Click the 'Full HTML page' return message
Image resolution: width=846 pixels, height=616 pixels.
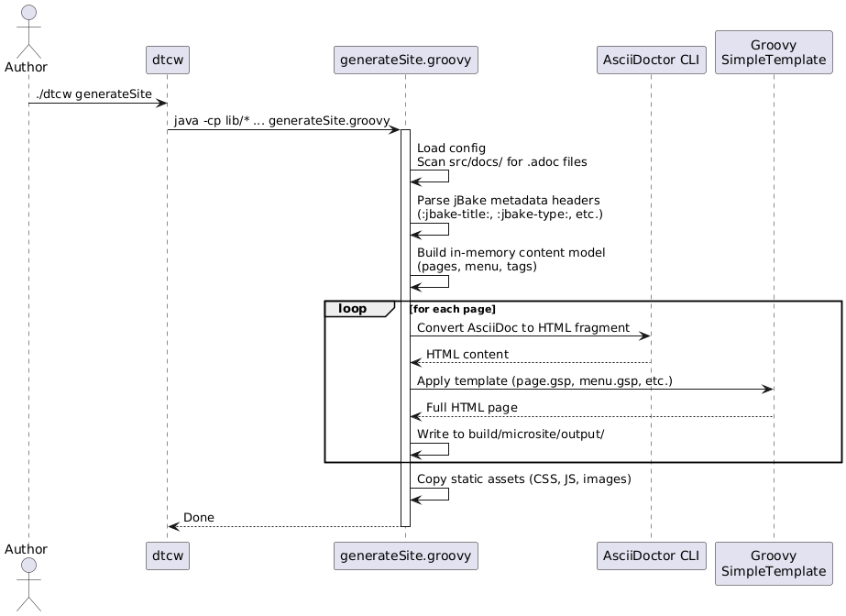coord(471,408)
